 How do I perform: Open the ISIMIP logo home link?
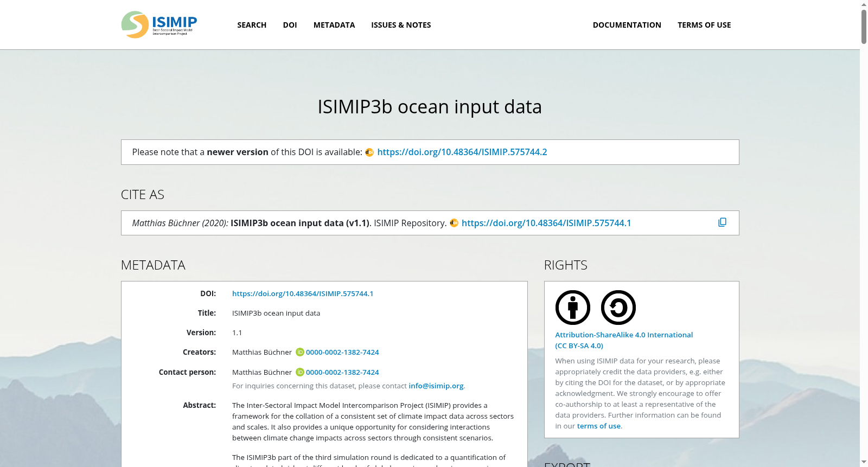[x=159, y=24]
